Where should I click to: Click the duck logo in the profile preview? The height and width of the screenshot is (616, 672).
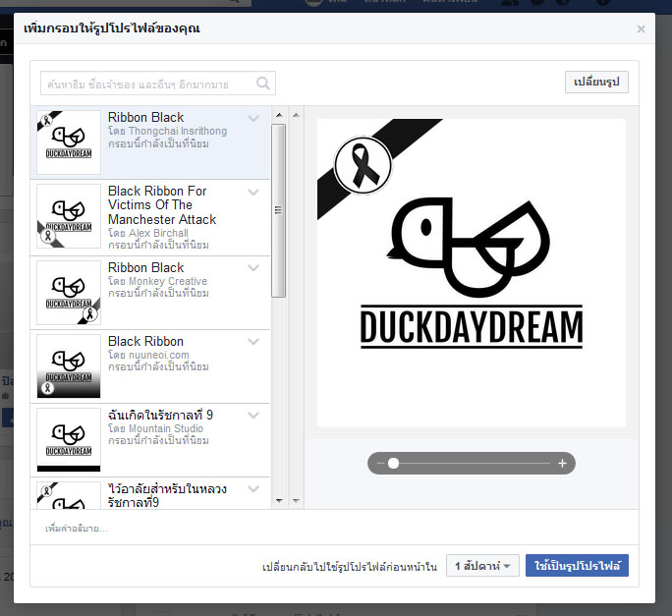point(470,248)
